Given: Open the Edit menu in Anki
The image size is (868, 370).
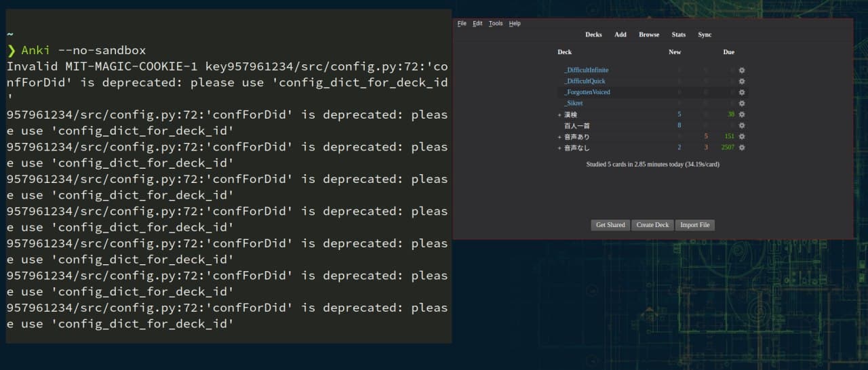Looking at the screenshot, I should click(477, 23).
